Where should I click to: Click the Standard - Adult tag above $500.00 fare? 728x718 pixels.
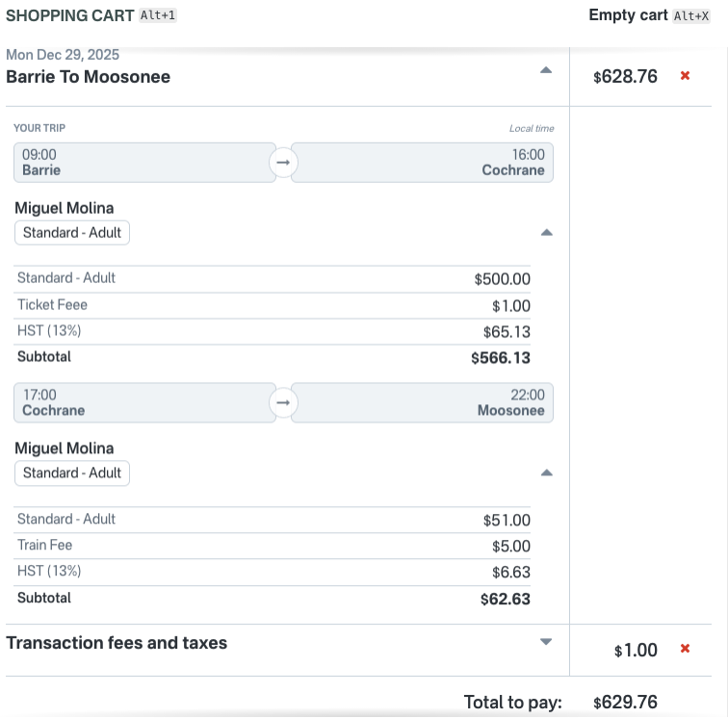click(72, 233)
